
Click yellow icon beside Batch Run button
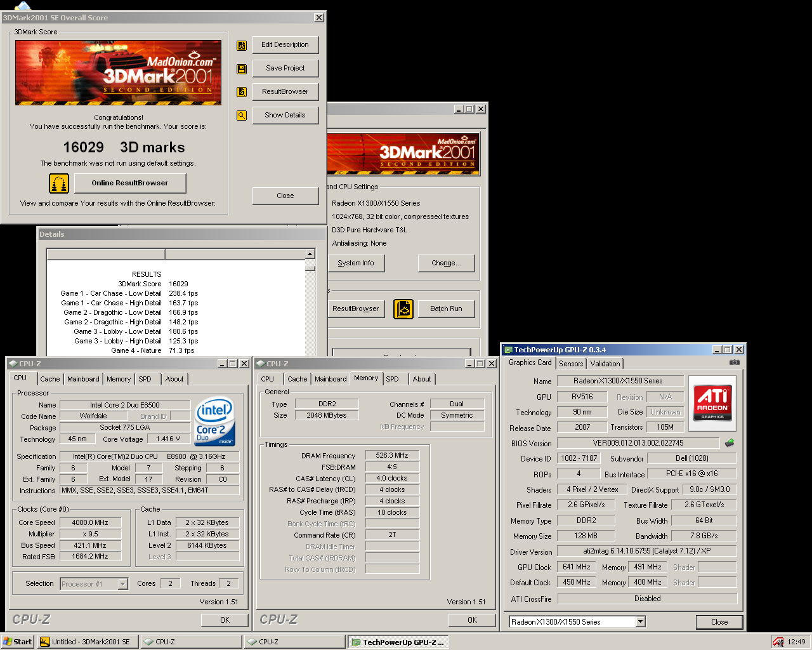[403, 309]
